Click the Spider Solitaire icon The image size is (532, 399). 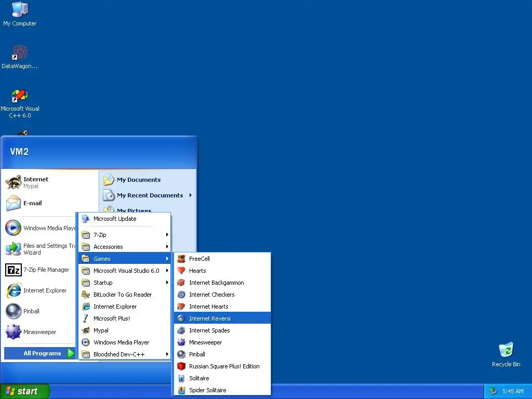[x=181, y=390]
